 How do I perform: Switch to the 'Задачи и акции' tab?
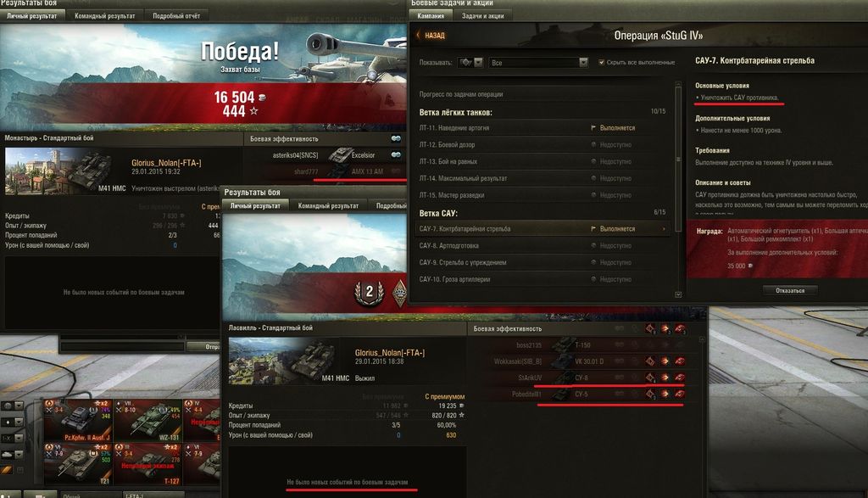pyautogui.click(x=482, y=16)
